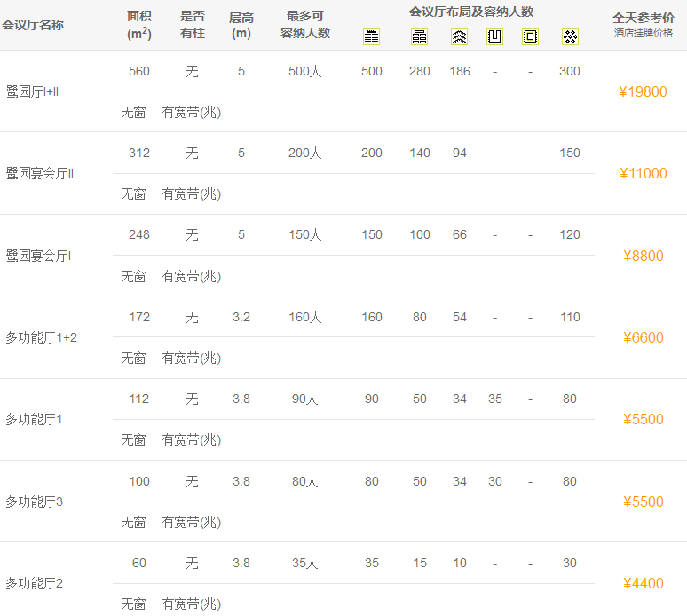Open the 多功能厅3 room entry
The image size is (687, 616).
[34, 501]
